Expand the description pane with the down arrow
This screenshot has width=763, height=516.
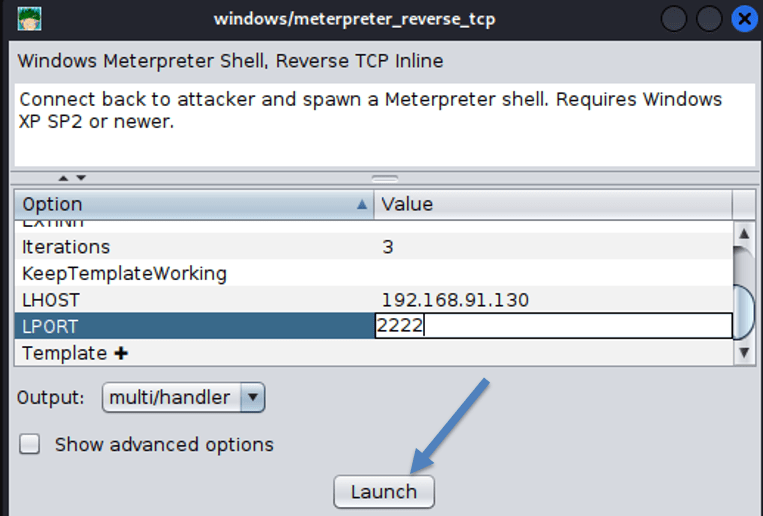coord(81,178)
